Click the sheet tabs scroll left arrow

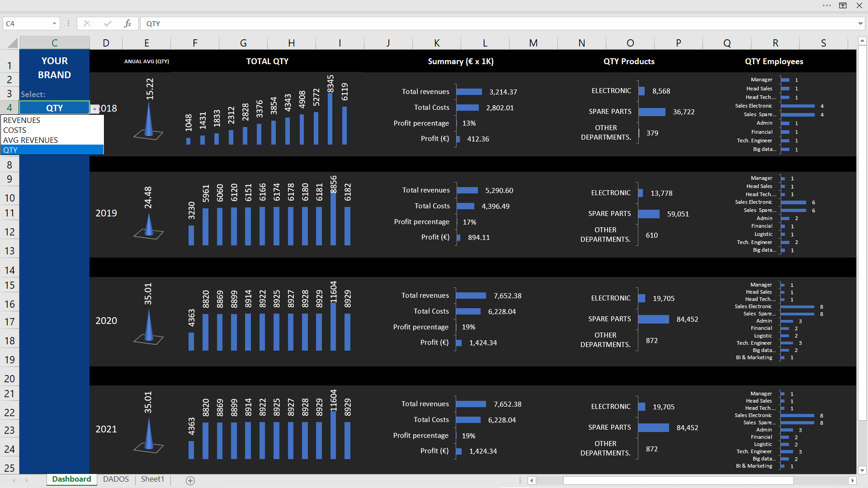pos(14,480)
